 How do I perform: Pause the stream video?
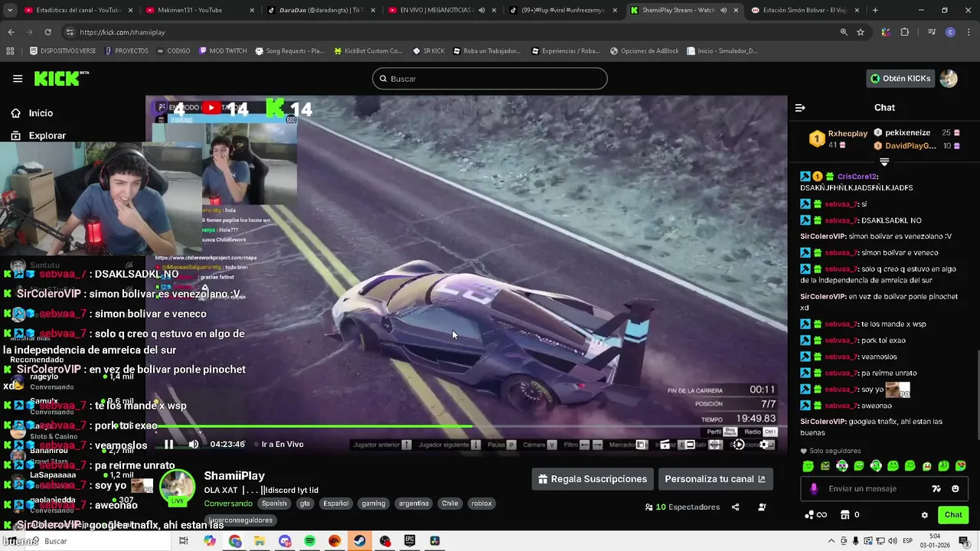168,444
